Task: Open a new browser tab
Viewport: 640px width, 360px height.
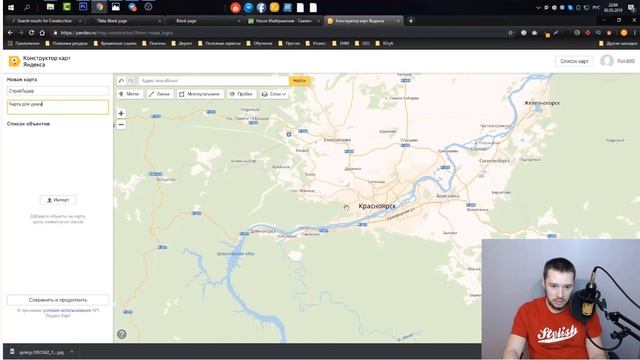Action: click(411, 21)
